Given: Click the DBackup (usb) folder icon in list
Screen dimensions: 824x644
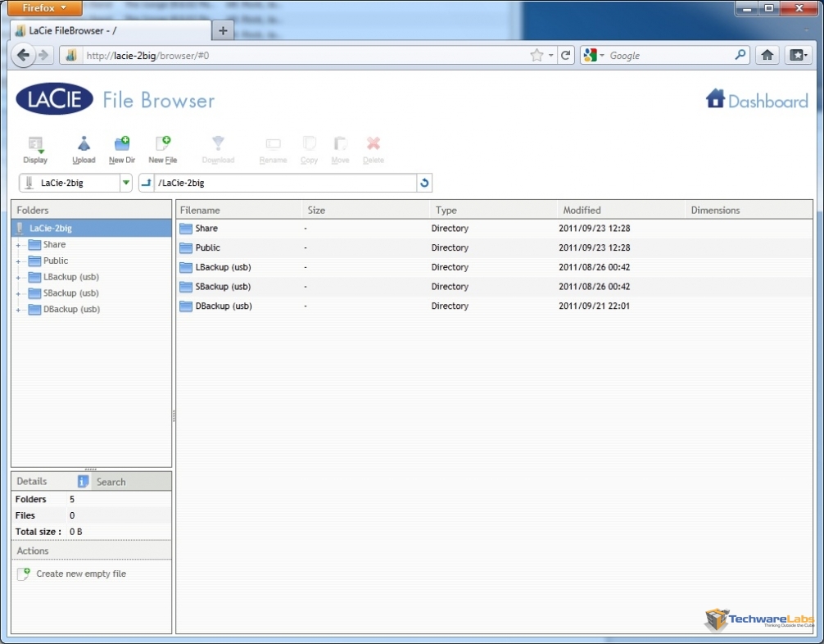Looking at the screenshot, I should pos(185,306).
